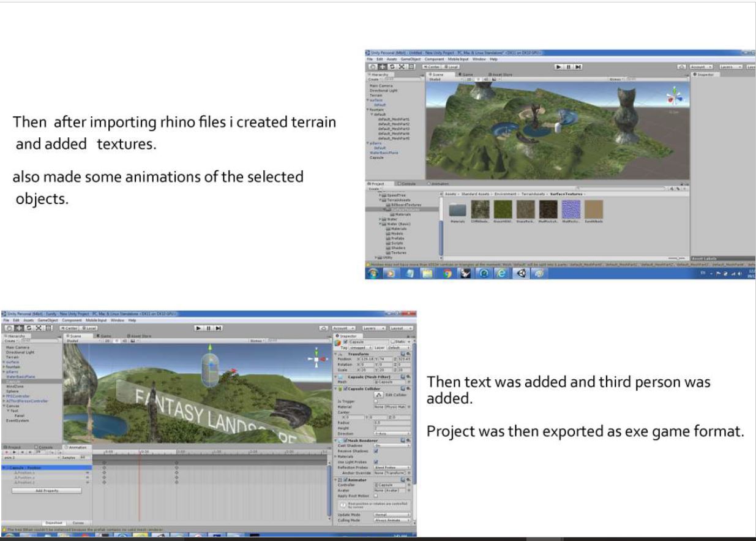Enable Is Trigger on the Capsule Collider
The width and height of the screenshot is (756, 541).
click(x=375, y=401)
